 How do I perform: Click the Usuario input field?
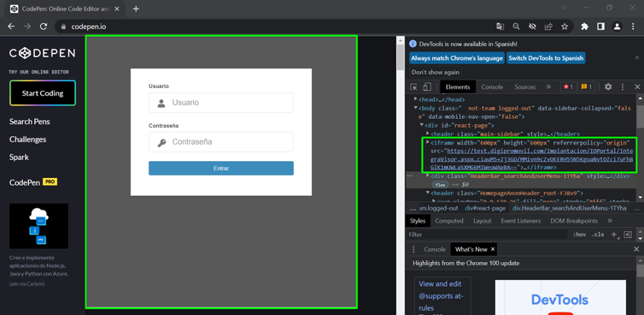coord(221,102)
